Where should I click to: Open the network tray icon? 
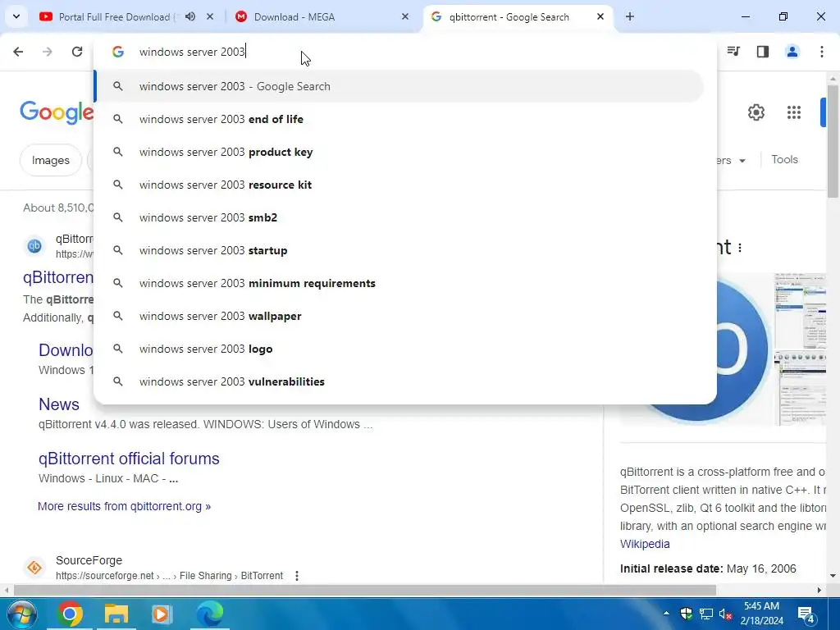pos(706,614)
